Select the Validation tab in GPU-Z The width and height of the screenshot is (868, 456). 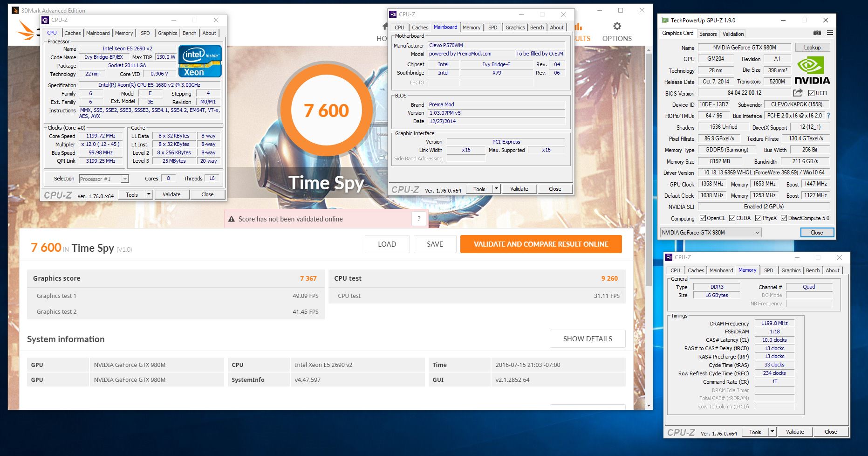(x=733, y=34)
